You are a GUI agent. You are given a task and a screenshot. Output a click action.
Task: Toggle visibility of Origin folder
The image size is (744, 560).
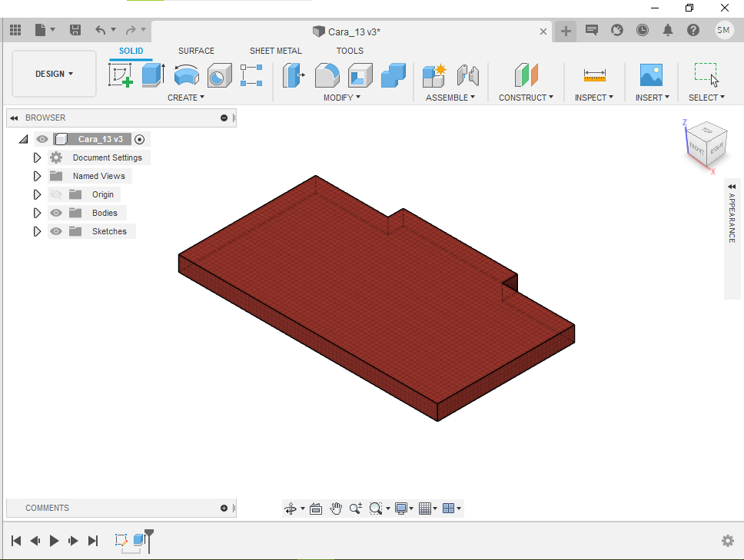click(x=56, y=194)
